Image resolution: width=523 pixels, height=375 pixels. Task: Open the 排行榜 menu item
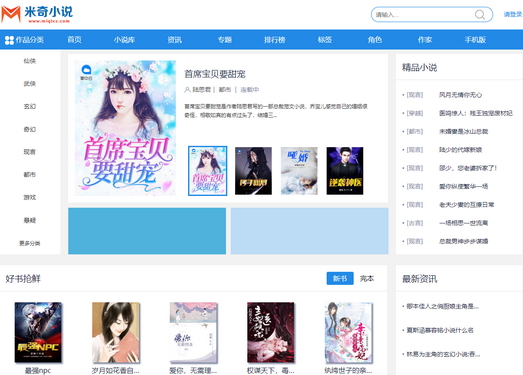pyautogui.click(x=275, y=40)
